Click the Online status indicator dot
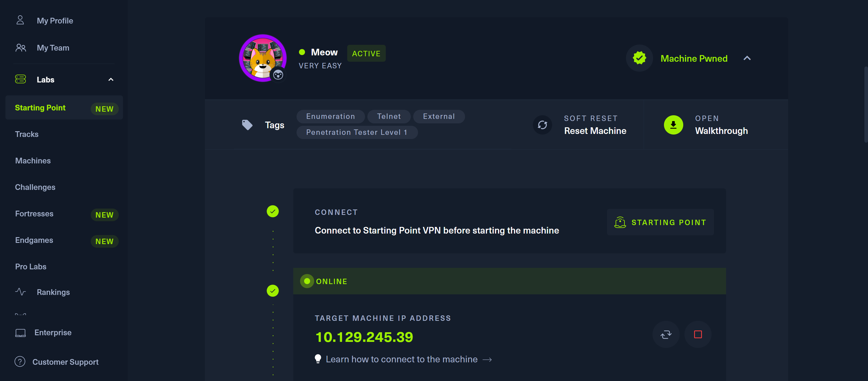868x381 pixels. [x=307, y=281]
